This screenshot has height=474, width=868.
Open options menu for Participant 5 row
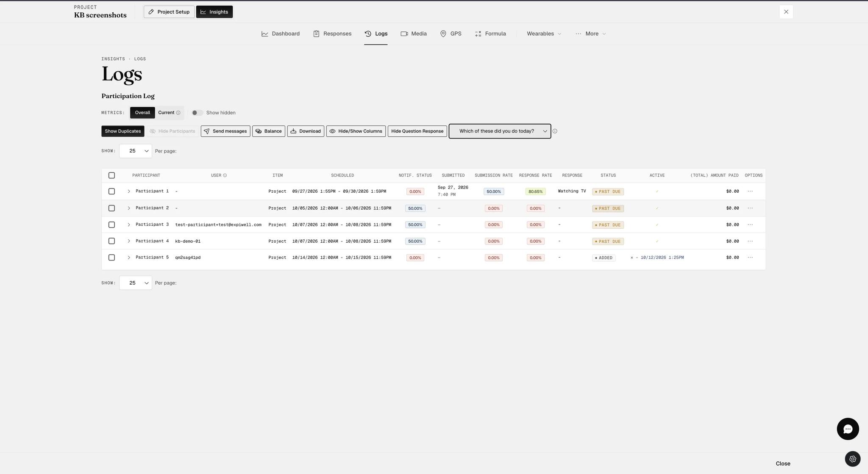(750, 258)
